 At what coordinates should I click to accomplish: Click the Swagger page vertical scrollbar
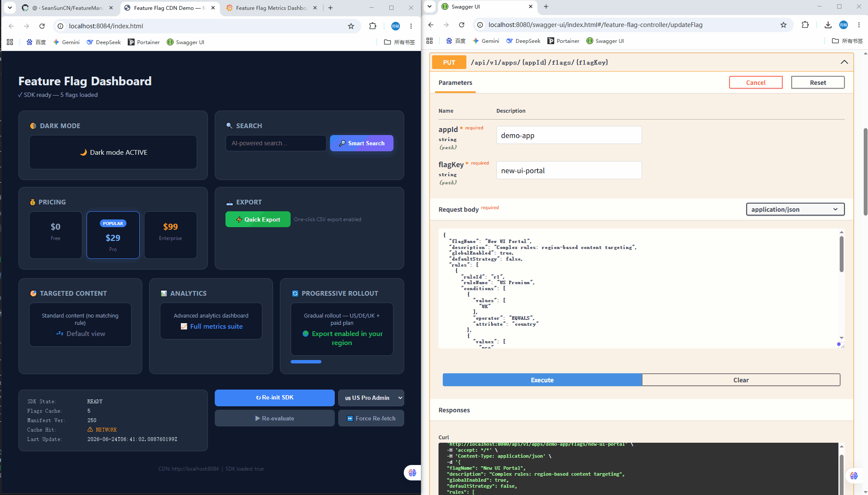click(865, 171)
